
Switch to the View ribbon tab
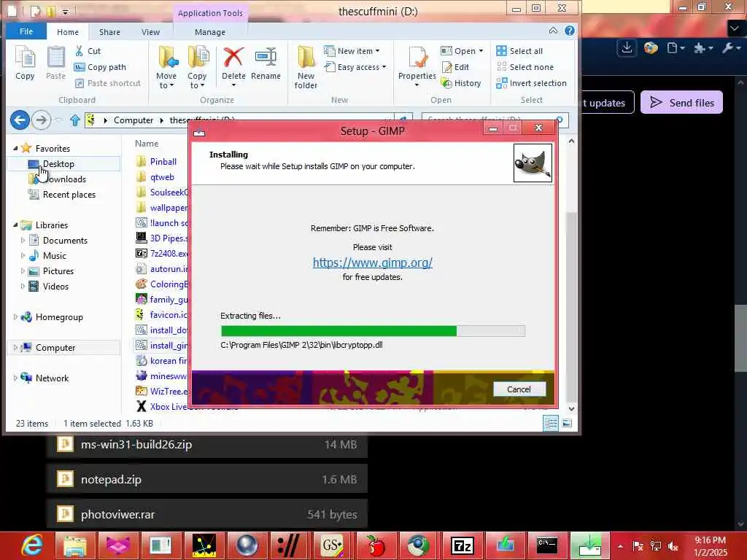(150, 32)
